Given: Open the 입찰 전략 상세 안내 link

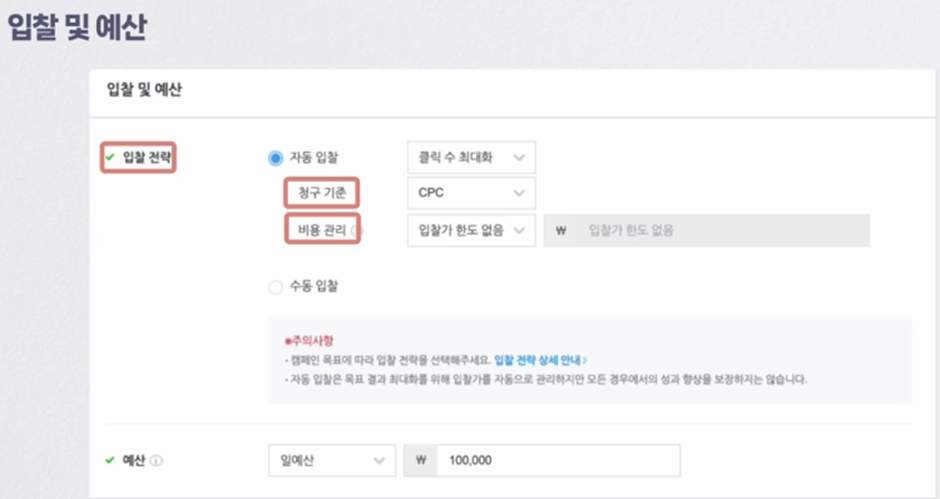Looking at the screenshot, I should pos(540,360).
